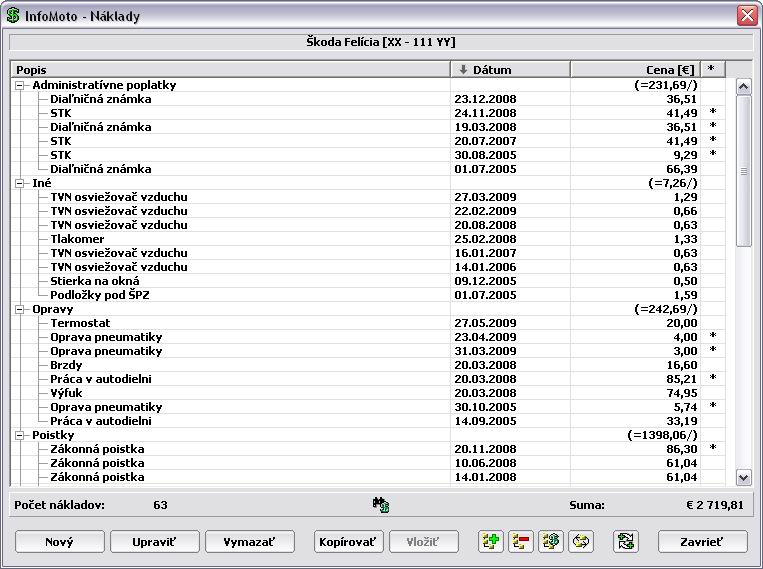Click the Poistky subtotal (=1398,06/)

(662, 436)
